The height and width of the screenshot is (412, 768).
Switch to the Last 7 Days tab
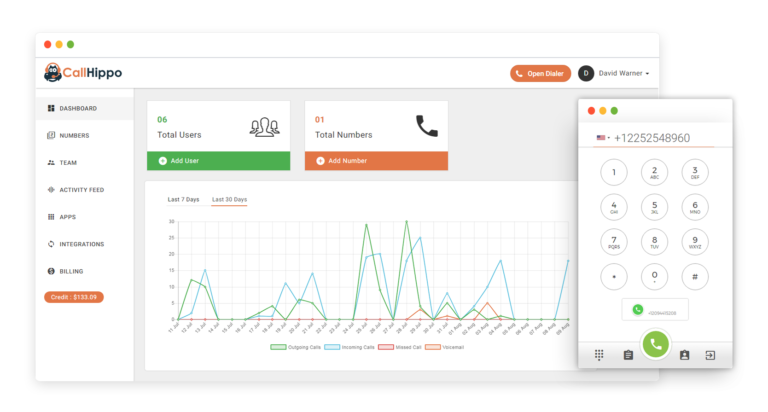coord(183,199)
